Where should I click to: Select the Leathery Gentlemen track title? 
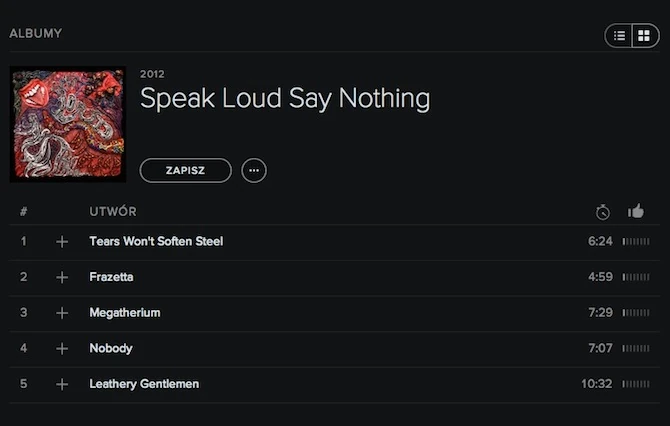pos(144,384)
